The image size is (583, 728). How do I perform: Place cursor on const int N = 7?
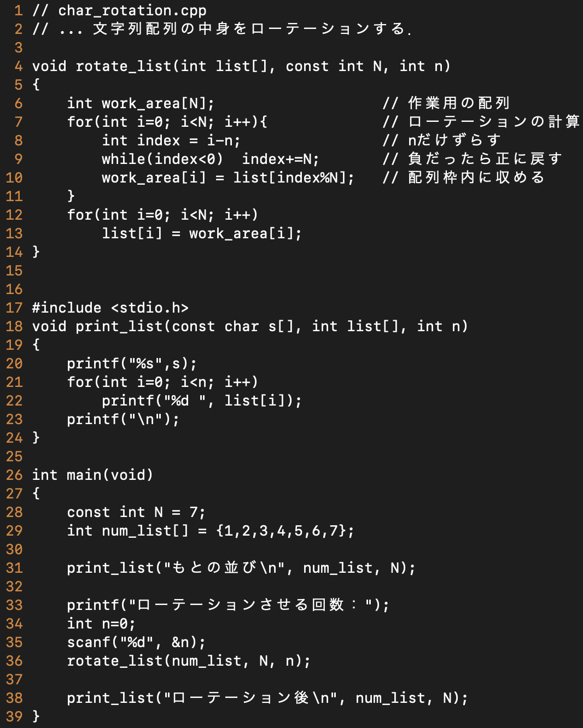tap(136, 512)
